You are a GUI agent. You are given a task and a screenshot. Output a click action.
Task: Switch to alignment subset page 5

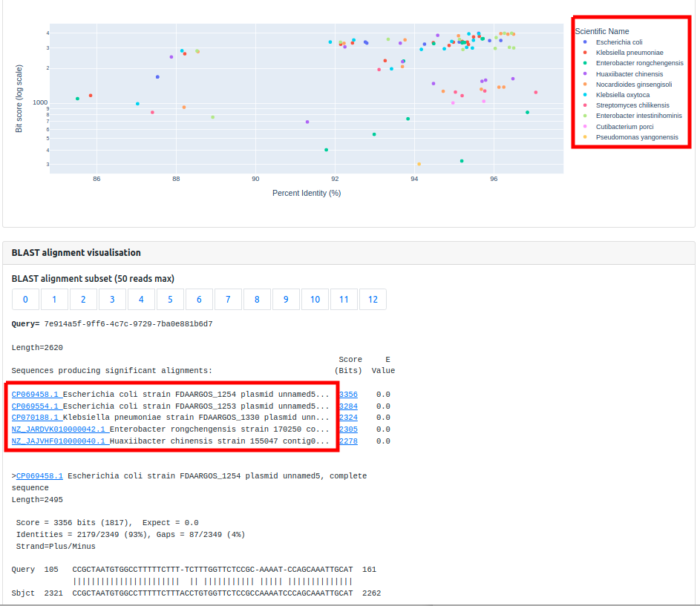pos(170,300)
